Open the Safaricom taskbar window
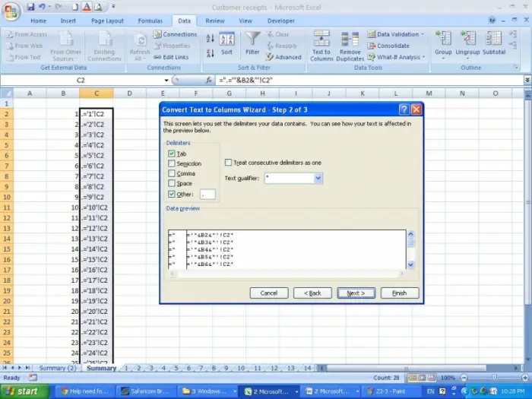 point(147,391)
